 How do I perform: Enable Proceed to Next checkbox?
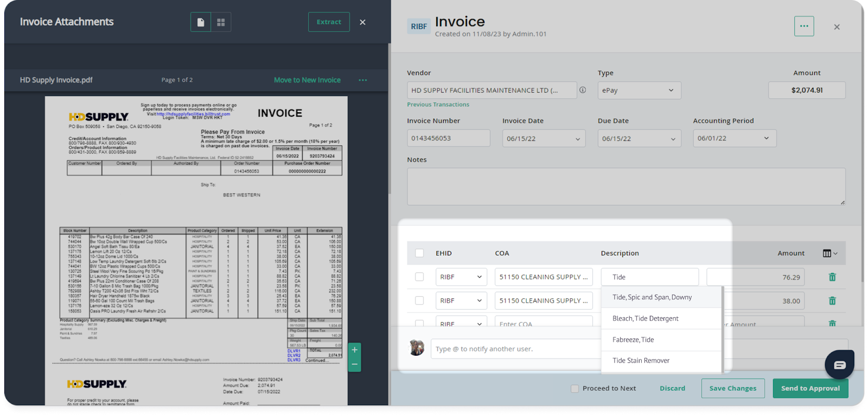[x=575, y=388]
